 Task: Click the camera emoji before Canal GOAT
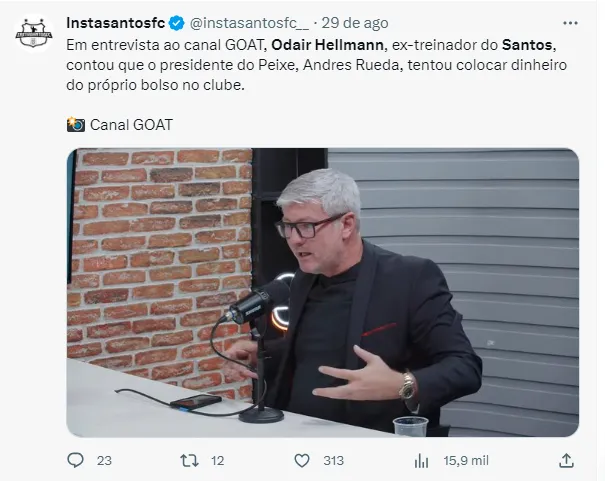click(76, 125)
